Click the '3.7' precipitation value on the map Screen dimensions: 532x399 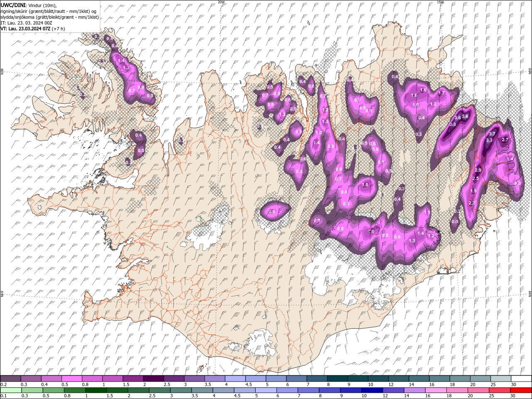click(x=492, y=134)
